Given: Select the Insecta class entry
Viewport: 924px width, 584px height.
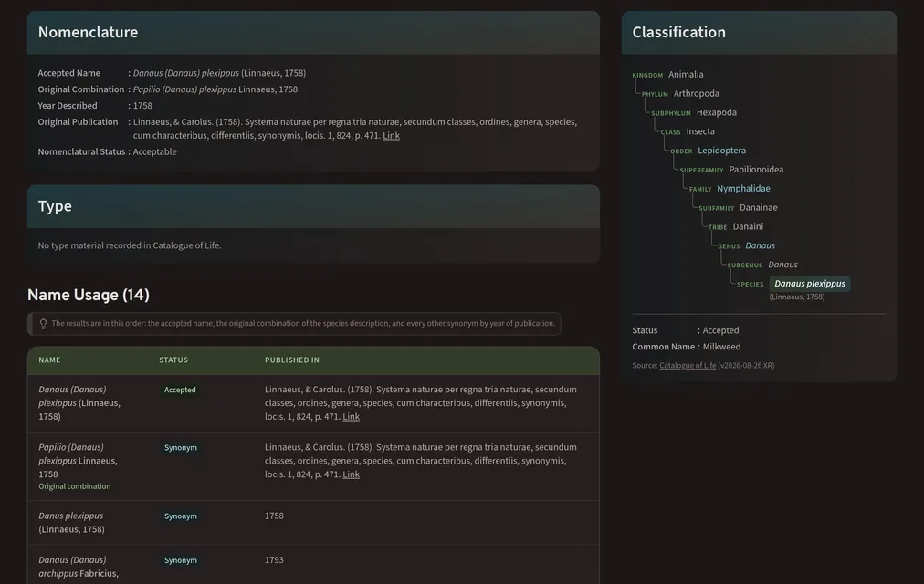Looking at the screenshot, I should click(x=700, y=132).
